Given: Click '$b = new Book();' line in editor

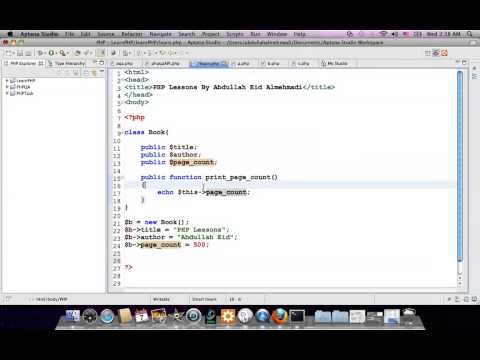Looking at the screenshot, I should [x=156, y=222].
